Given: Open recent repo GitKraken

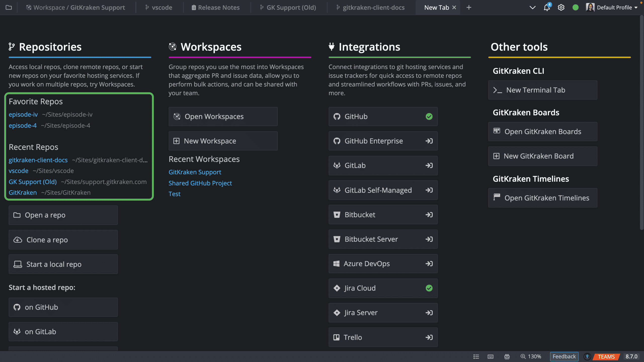Looking at the screenshot, I should (x=23, y=193).
